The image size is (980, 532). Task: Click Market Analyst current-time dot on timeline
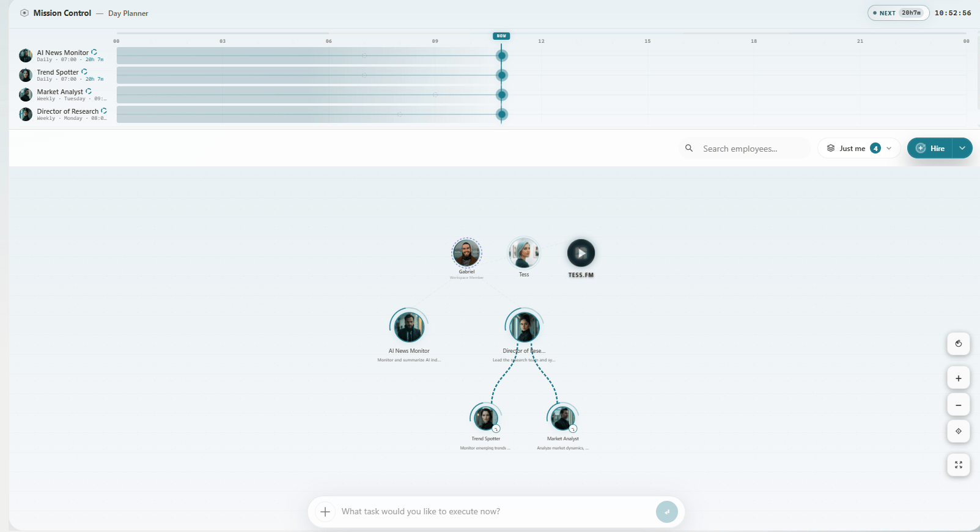502,95
